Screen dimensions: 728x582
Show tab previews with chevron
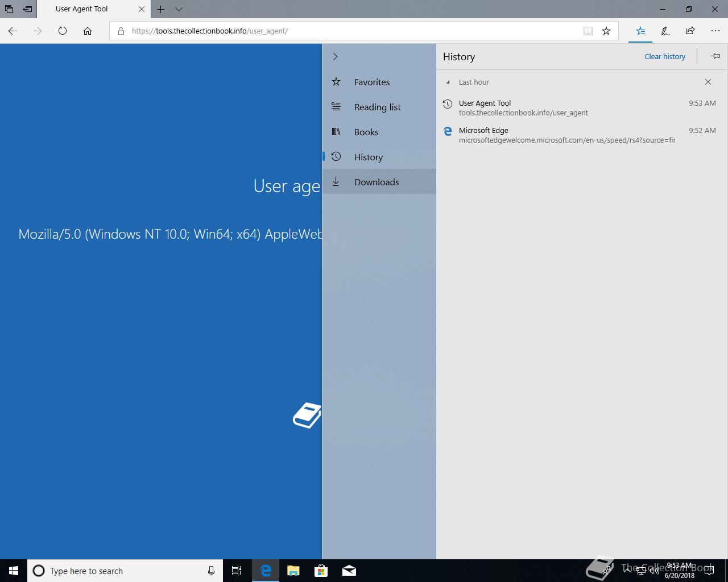(x=179, y=9)
